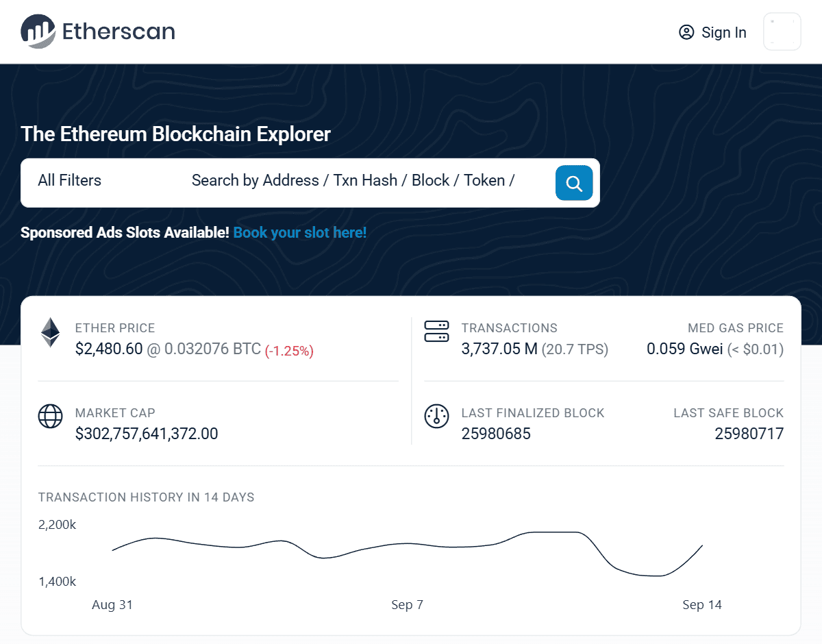Click the server Transactions icon
Image resolution: width=822 pixels, height=644 pixels.
[x=436, y=331]
